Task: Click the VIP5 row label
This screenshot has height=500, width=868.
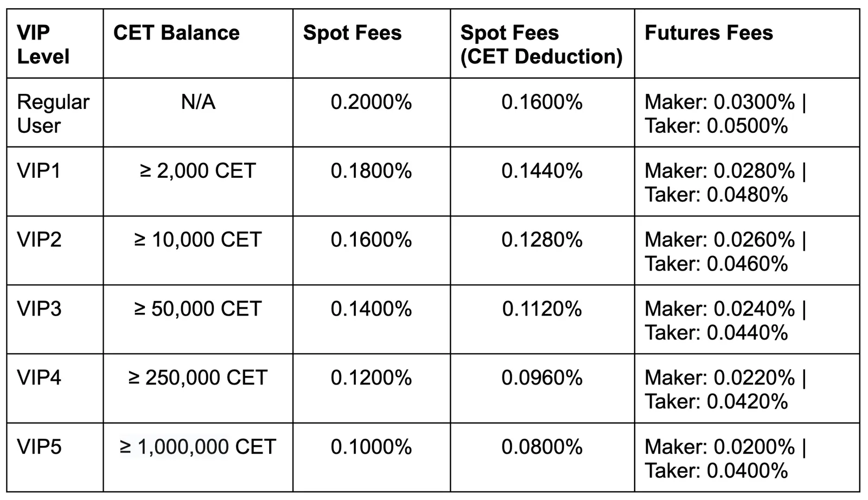Action: [55, 457]
